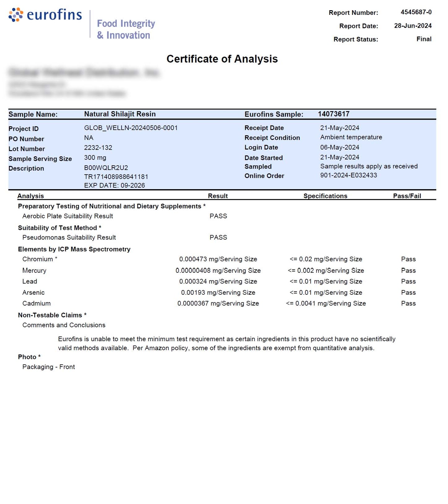The height and width of the screenshot is (504, 448).
Task: Click the Food Integrity & Innovation heading
Action: (126, 29)
